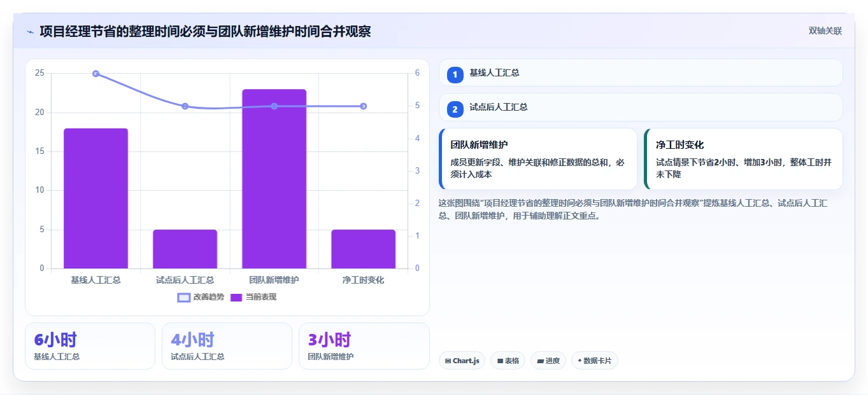Click the 3小时 stat card
The width and height of the screenshot is (868, 395).
click(364, 346)
